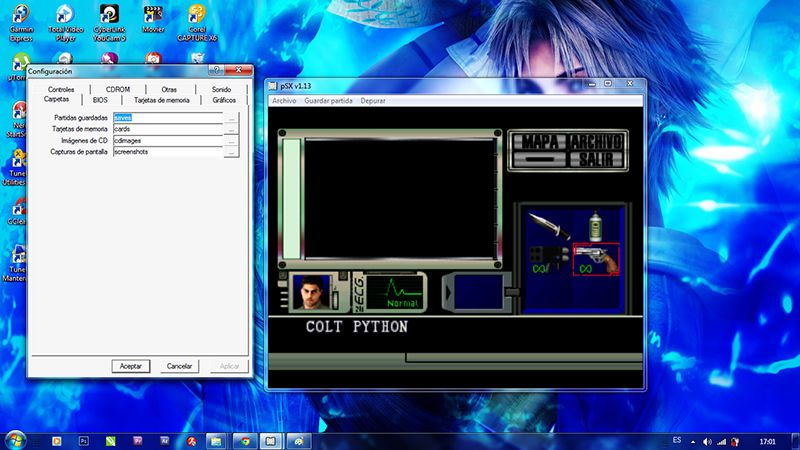The height and width of the screenshot is (450, 800).
Task: Click the Partidas guardadas path field
Action: point(168,118)
